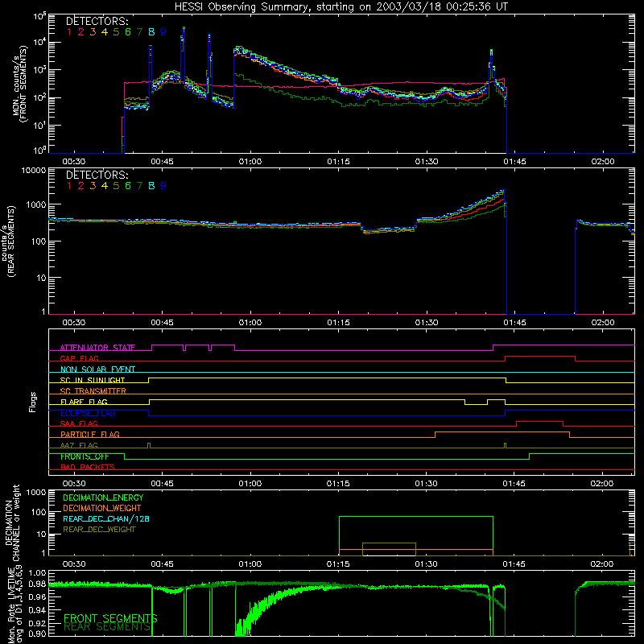Click 'DECIMATION_WEIGHT' legend entry
Image resolution: width=644 pixels, height=644 pixels.
pos(102,508)
